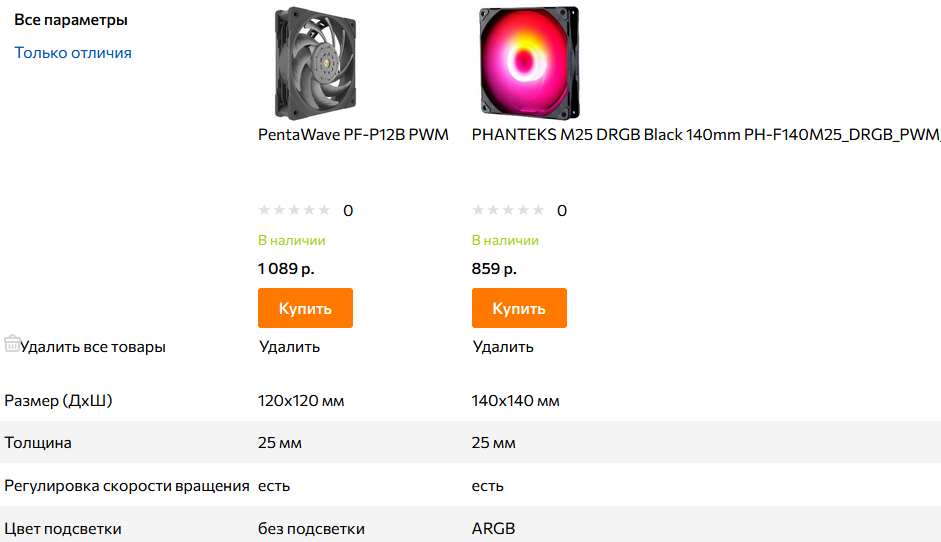
Task: Click the Регулировка скорости вращения label
Action: point(126,486)
